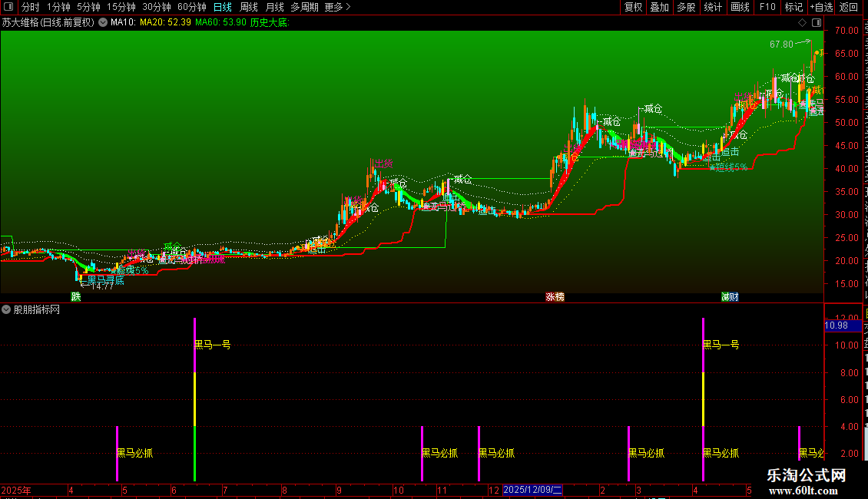Image resolution: width=868 pixels, height=499 pixels.
Task: Click the 苏大维格(日线.前复权) title text
Action: tap(48, 22)
